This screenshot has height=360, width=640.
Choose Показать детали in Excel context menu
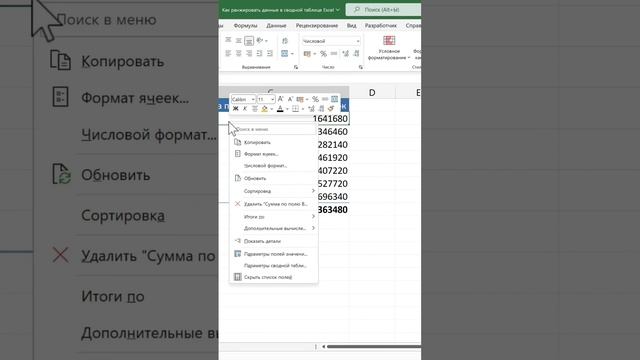click(x=274, y=241)
